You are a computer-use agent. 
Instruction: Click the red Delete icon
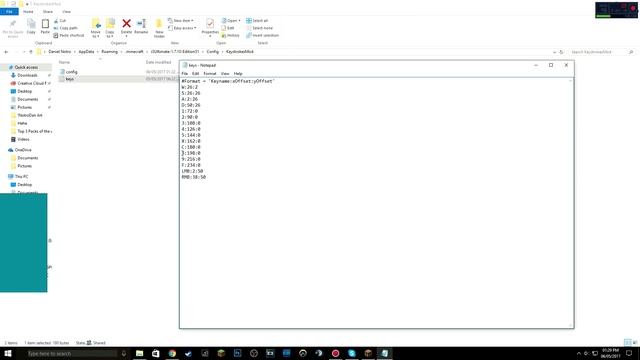coord(127,24)
